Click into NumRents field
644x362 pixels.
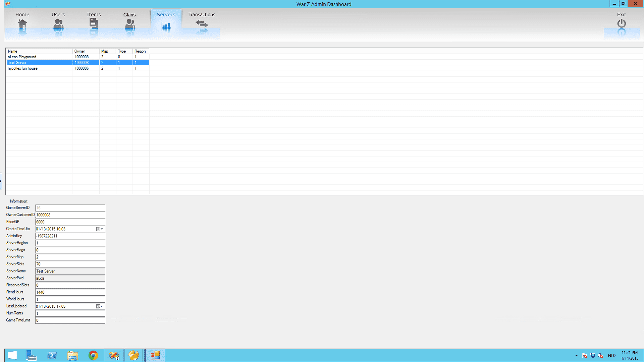(70, 313)
